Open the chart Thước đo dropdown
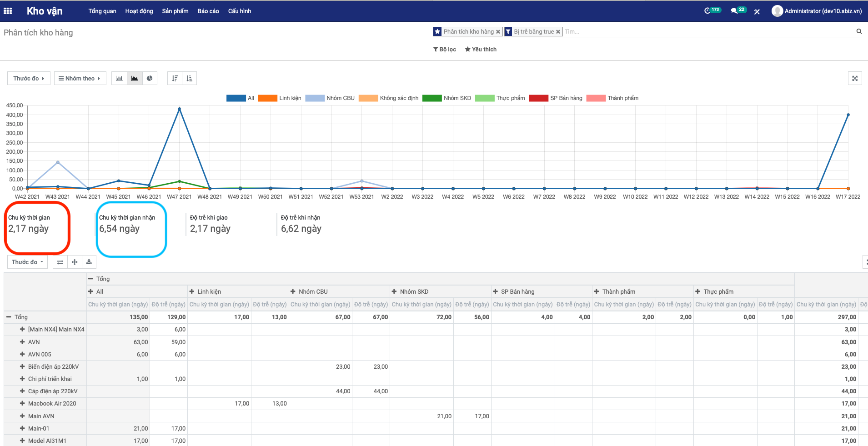This screenshot has height=446, width=868. 29,78
